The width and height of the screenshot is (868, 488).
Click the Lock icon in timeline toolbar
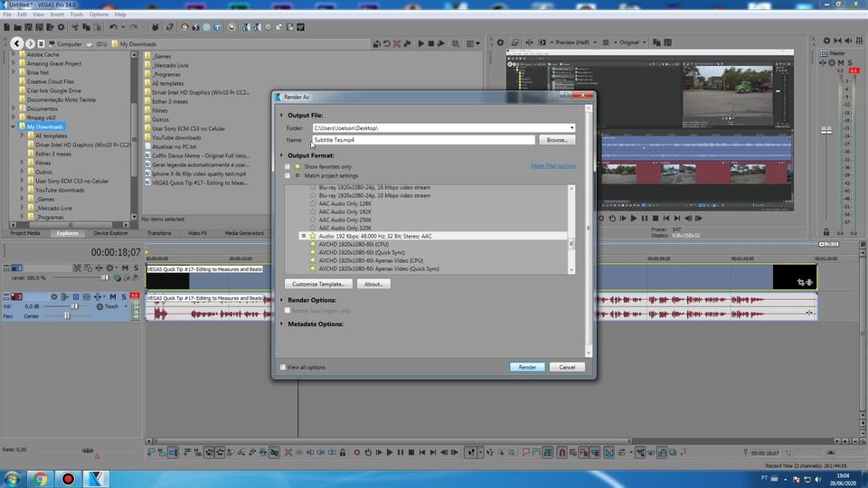[x=343, y=453]
